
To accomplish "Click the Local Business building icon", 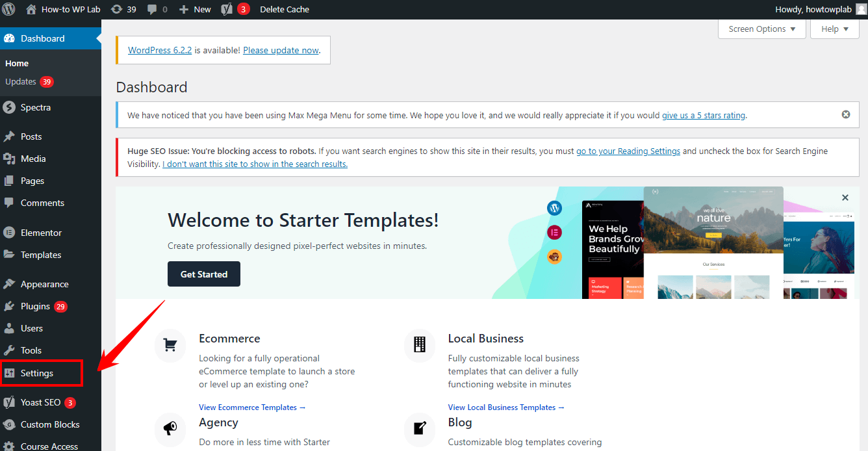I will [x=420, y=345].
